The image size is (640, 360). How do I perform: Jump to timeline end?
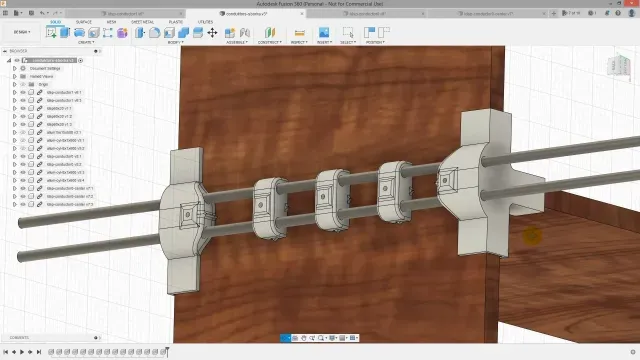click(39, 352)
